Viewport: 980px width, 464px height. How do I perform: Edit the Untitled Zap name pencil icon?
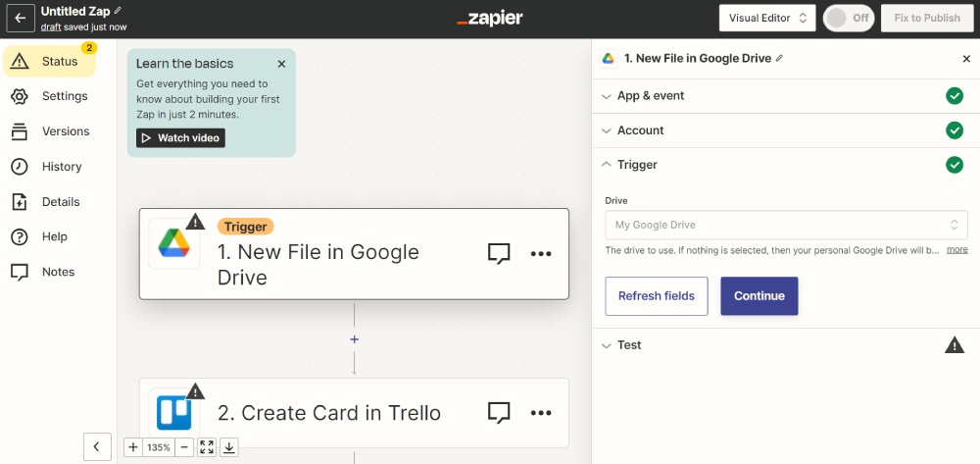click(119, 11)
